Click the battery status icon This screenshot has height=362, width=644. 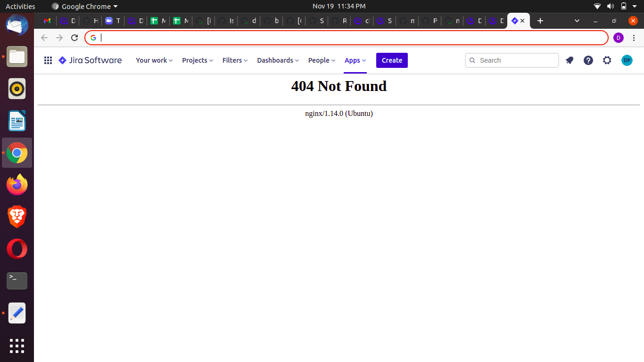coord(624,6)
